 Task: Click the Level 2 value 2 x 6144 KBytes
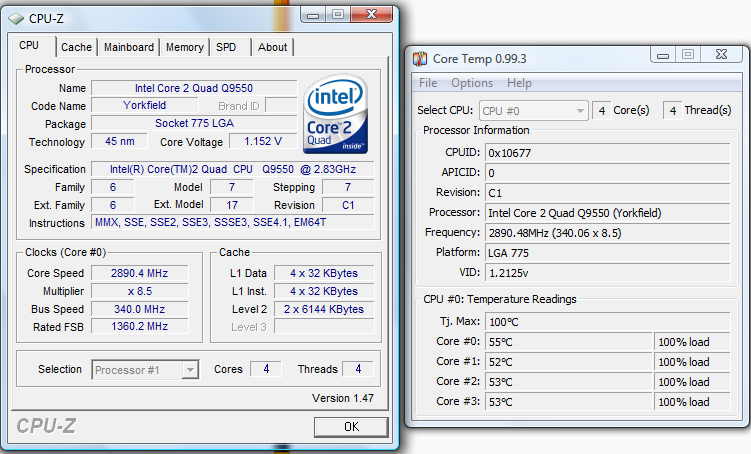coord(324,309)
